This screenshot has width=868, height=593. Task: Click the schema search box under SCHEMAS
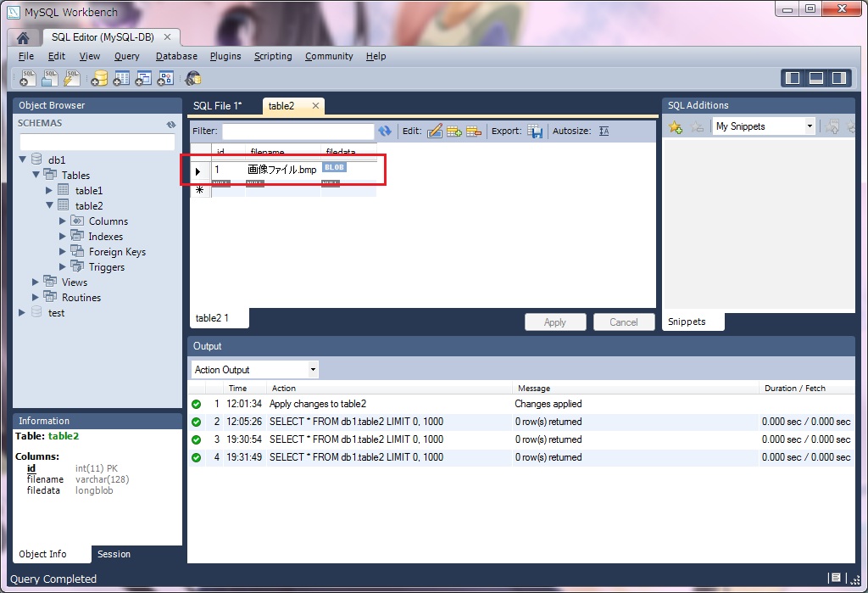pyautogui.click(x=97, y=143)
